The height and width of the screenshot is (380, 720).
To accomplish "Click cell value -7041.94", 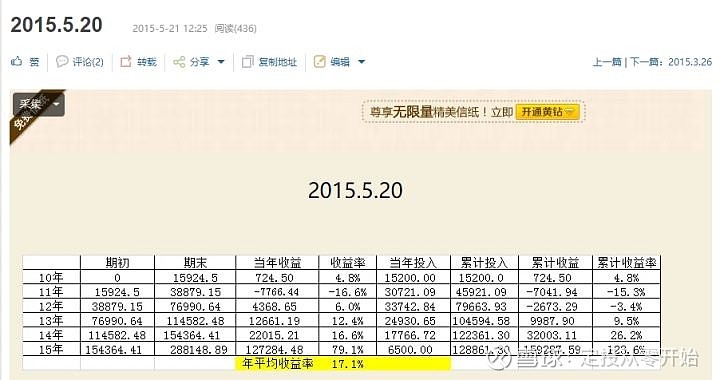I will click(x=552, y=292).
